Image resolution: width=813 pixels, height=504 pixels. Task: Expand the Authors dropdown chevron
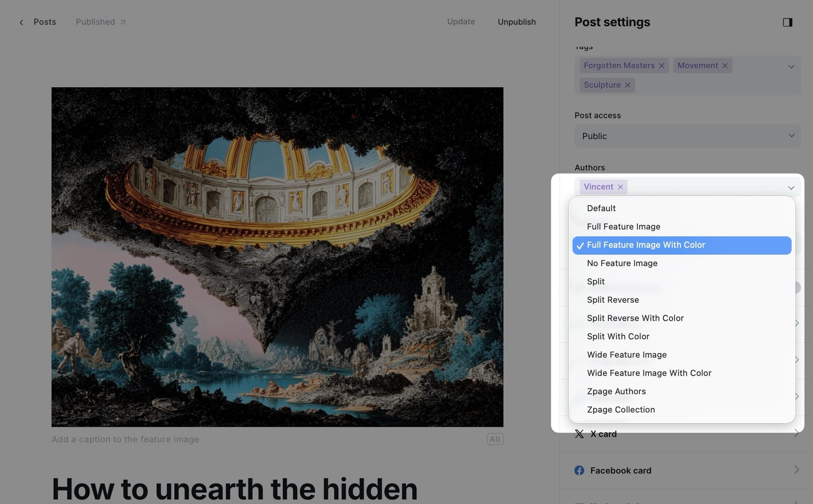point(791,188)
